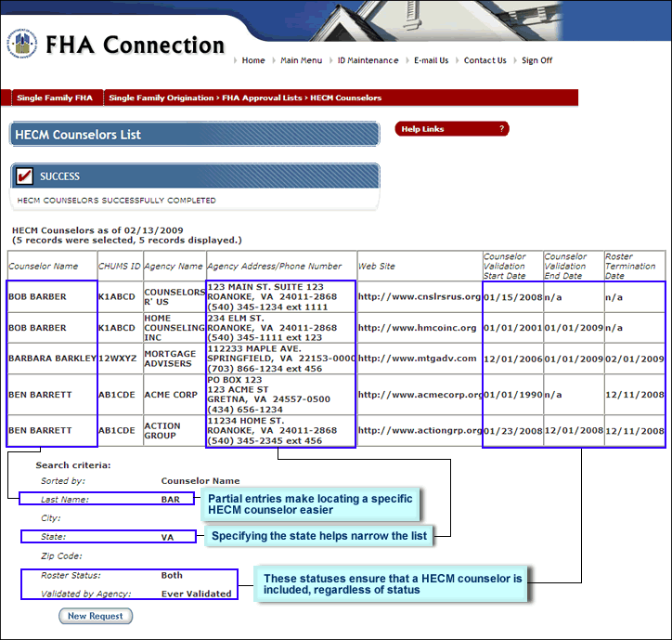This screenshot has height=640, width=672.
Task: Click end date 12/01/2008 in ACTION GROUP row
Action: coord(574,430)
